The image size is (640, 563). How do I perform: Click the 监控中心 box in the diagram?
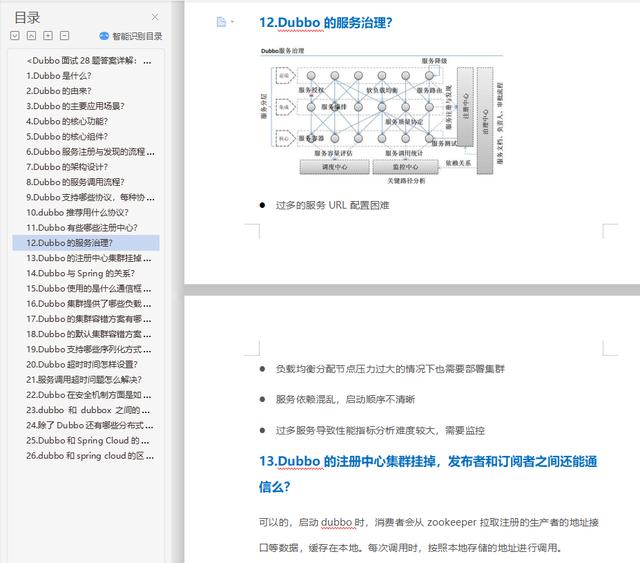(405, 167)
